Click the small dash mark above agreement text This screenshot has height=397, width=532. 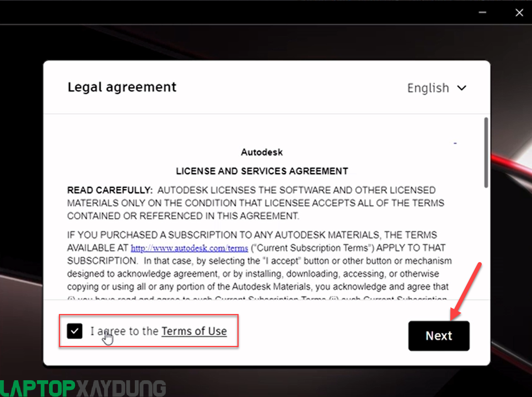point(455,144)
